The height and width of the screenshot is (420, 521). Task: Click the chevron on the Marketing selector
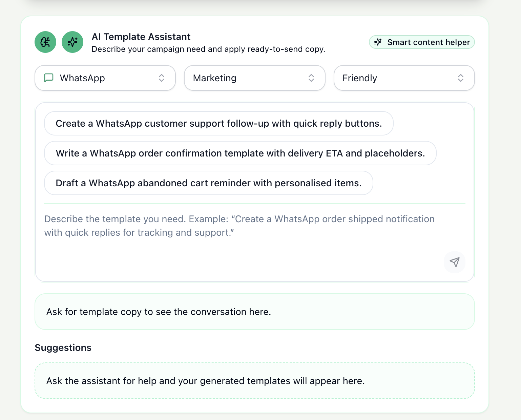click(x=312, y=78)
